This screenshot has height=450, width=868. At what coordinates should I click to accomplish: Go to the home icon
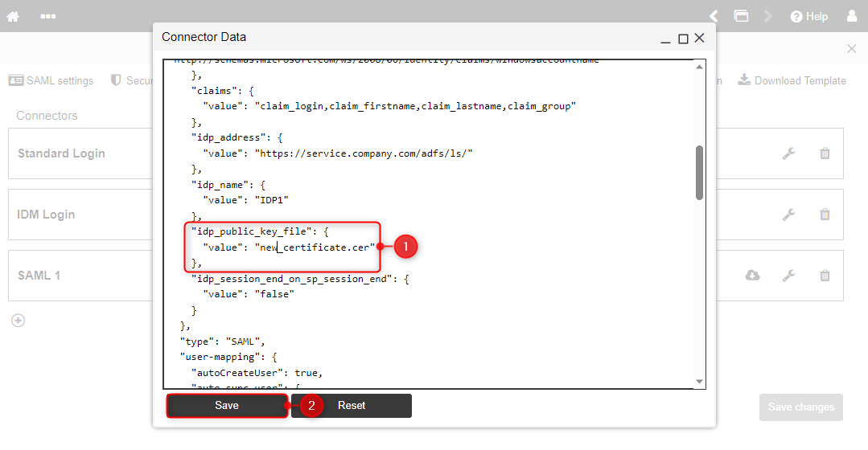(x=13, y=17)
